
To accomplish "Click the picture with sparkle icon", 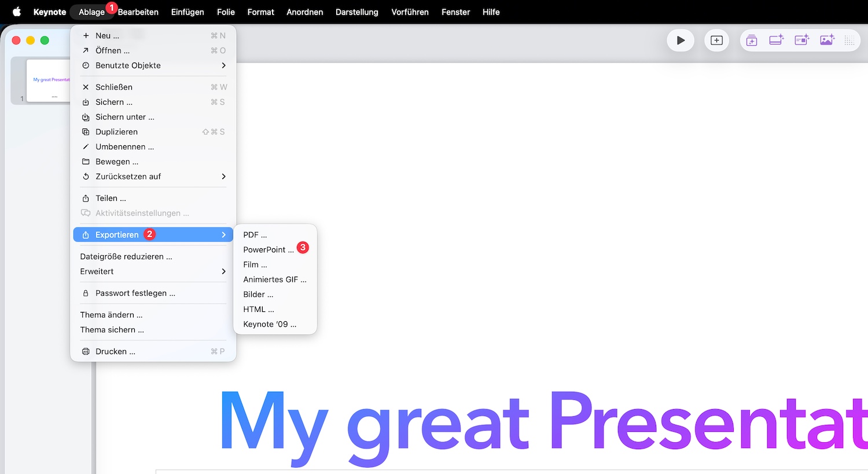I will pos(827,40).
